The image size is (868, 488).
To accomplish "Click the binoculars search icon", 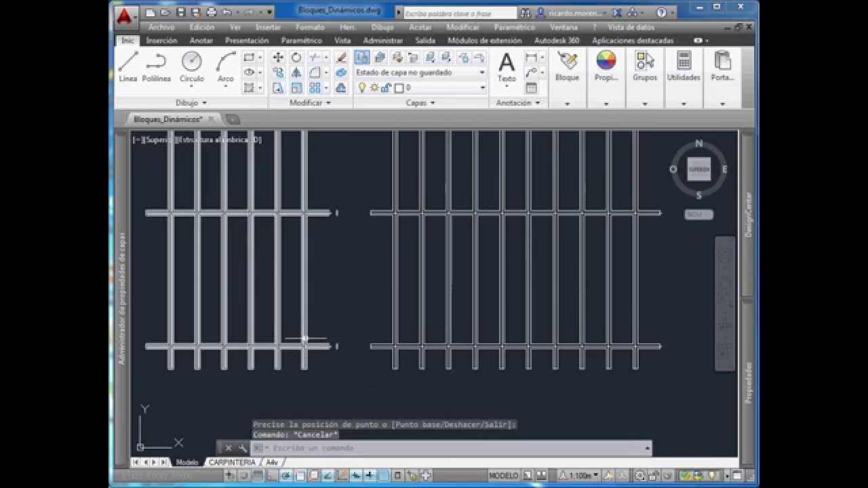I will [526, 13].
